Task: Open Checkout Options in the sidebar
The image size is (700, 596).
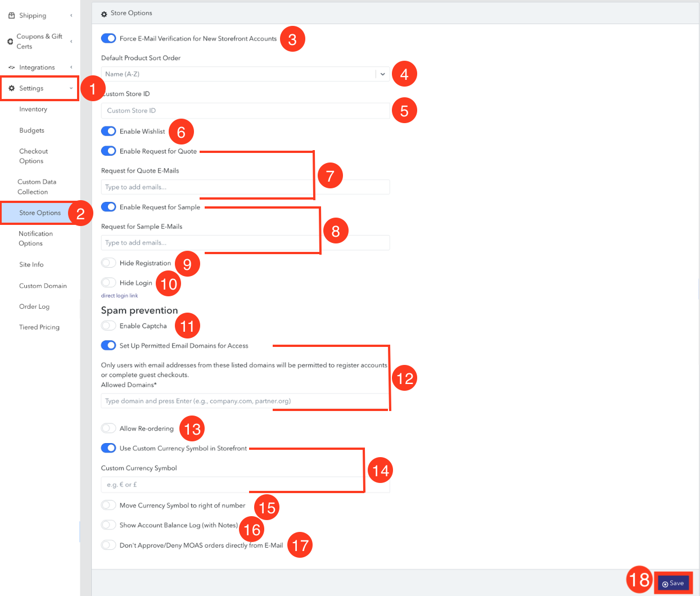Action: click(x=34, y=156)
